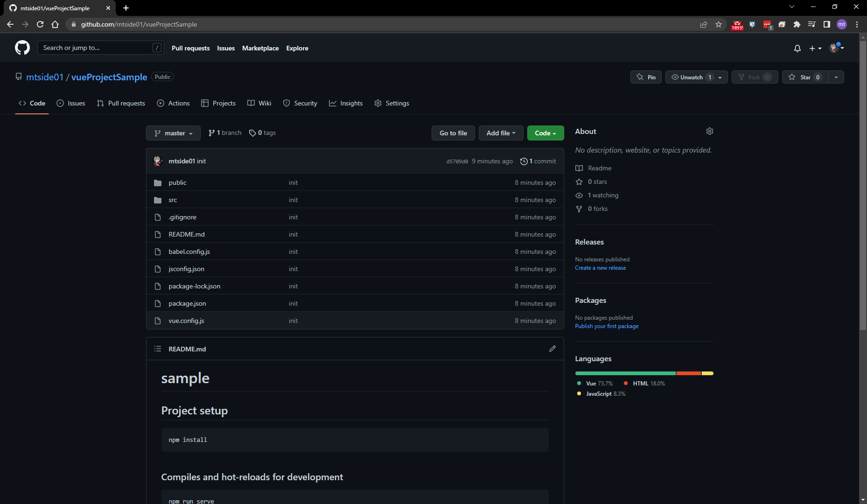
Task: View the 1 branch link
Action: [x=225, y=133]
